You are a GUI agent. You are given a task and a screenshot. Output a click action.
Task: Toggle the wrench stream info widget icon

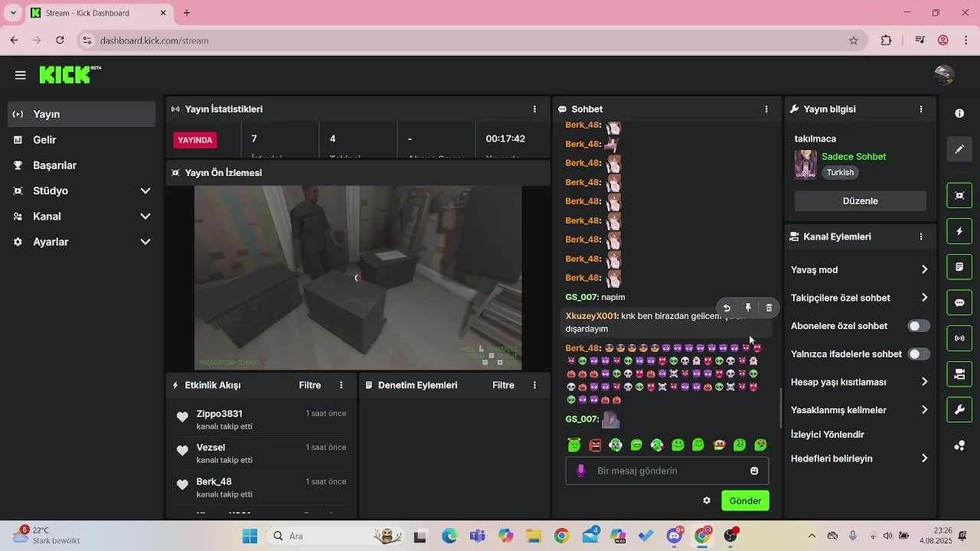959,409
